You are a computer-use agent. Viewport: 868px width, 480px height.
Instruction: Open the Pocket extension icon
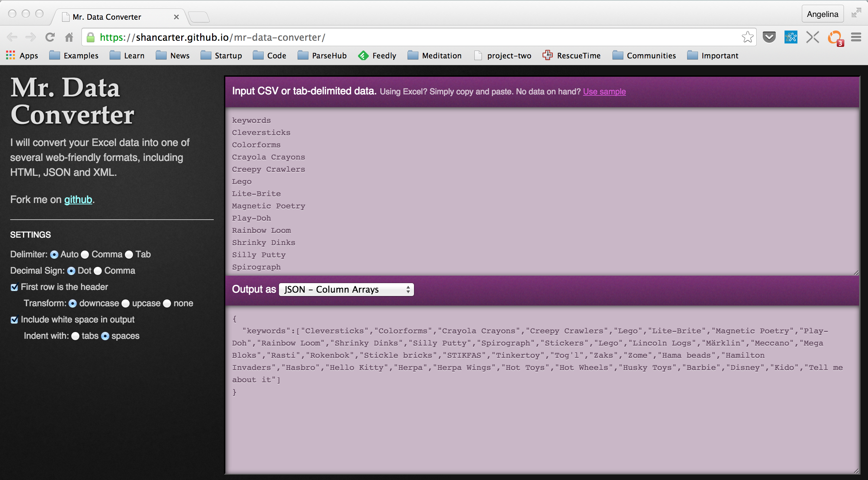pyautogui.click(x=769, y=37)
